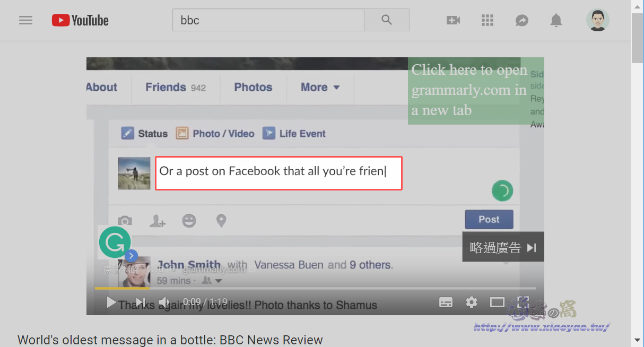The width and height of the screenshot is (644, 347).
Task: Click the search box containing bbc
Action: (x=268, y=20)
